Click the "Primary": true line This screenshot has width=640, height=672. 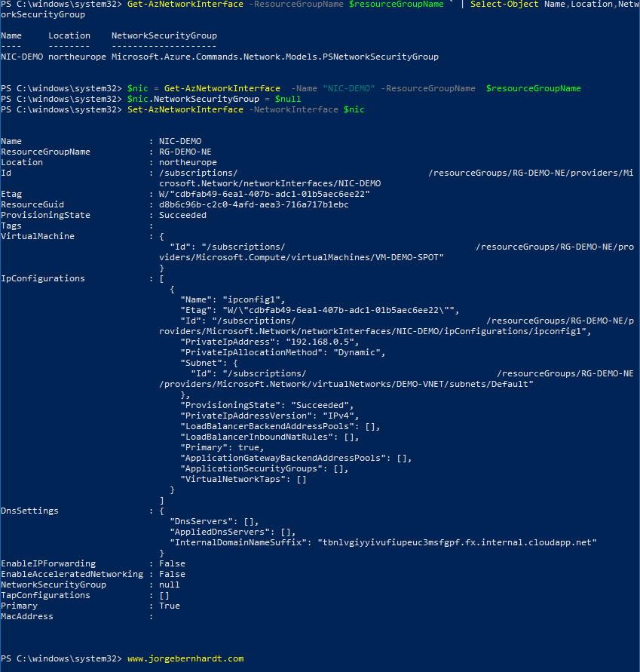tap(222, 447)
